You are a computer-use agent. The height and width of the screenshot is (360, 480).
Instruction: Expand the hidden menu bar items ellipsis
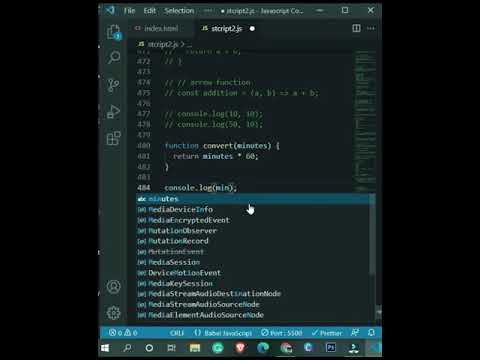(x=208, y=11)
